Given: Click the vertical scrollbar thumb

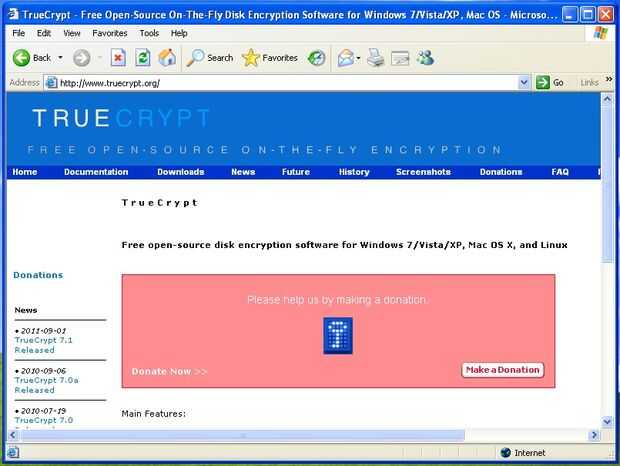Looking at the screenshot, I should click(x=607, y=183).
